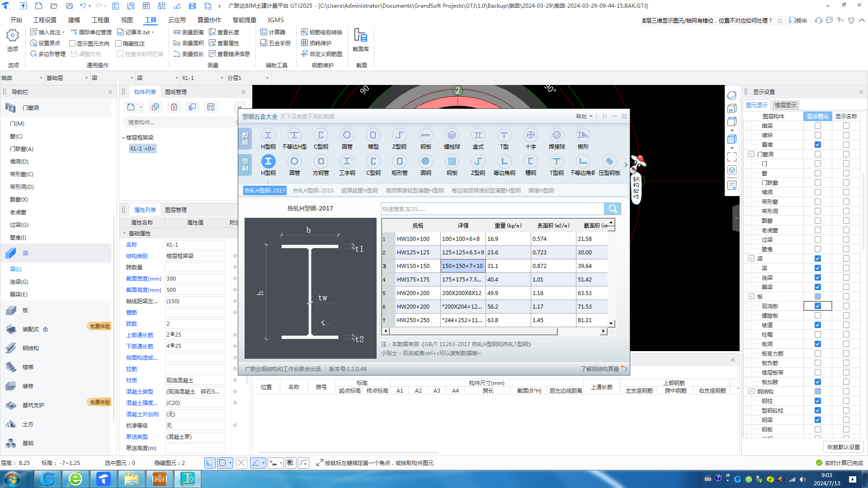868x488 pixels.
Task: Open the 基础层 floor dropdown
Action: [67, 78]
